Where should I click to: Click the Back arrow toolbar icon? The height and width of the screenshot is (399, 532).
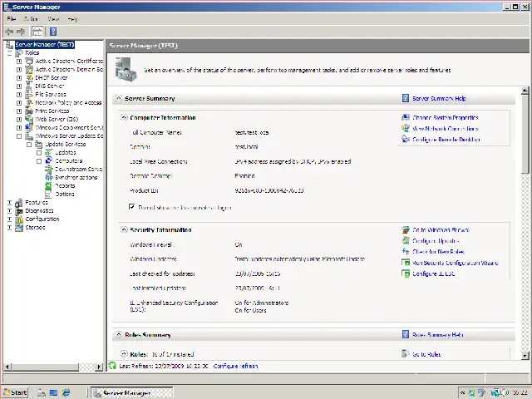[9, 32]
